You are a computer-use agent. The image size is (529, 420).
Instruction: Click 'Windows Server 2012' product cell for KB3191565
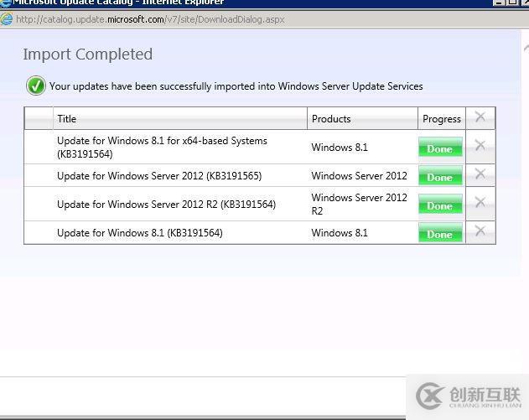[360, 176]
